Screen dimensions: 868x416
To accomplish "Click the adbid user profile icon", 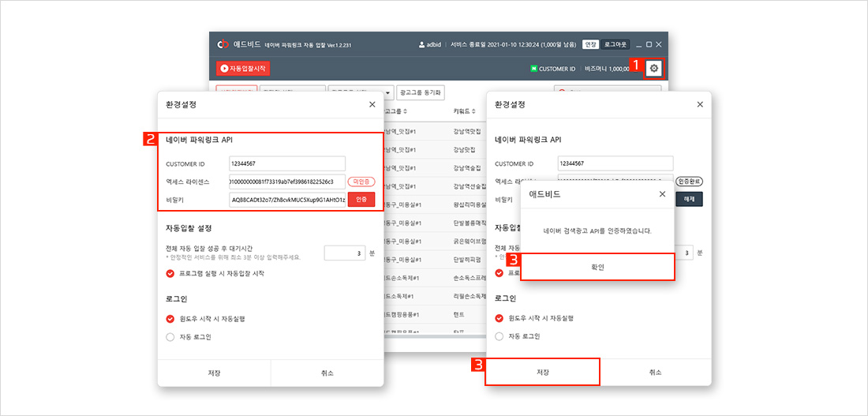I will coord(422,45).
